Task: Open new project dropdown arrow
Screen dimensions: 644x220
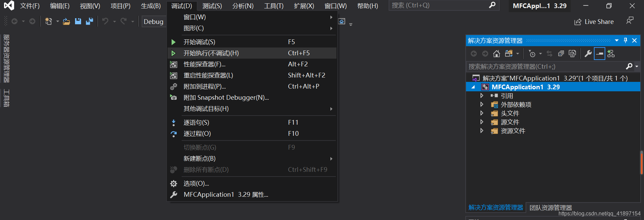Action: [58, 22]
